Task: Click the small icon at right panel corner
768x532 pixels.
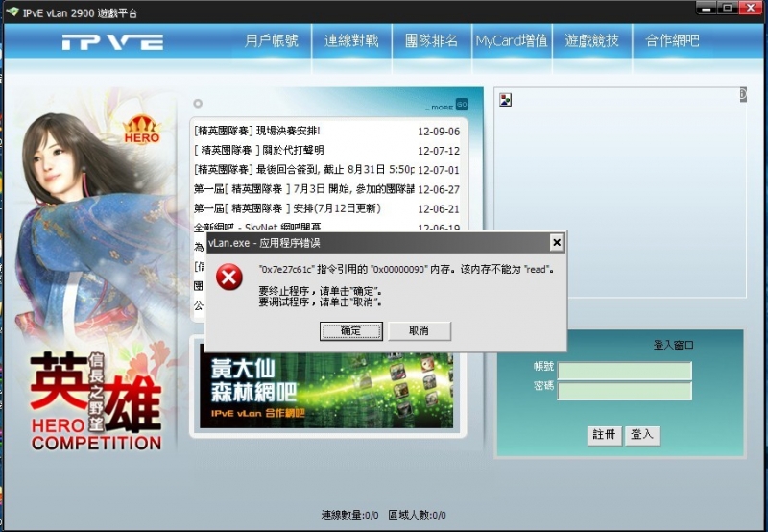Action: 743,94
